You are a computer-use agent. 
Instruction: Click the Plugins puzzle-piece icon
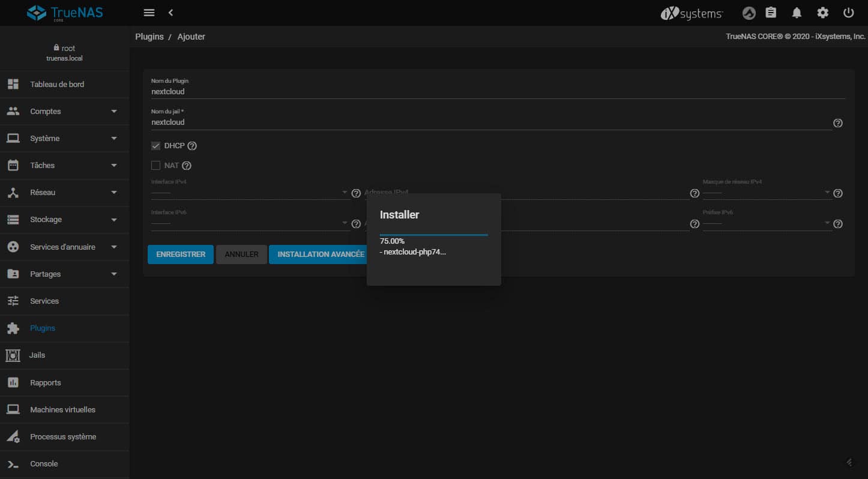click(13, 328)
